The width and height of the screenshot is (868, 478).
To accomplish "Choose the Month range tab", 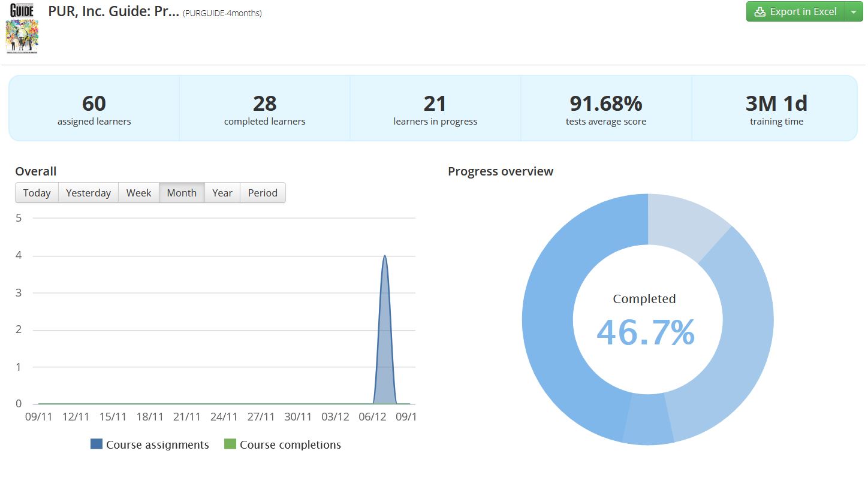I will coord(182,193).
